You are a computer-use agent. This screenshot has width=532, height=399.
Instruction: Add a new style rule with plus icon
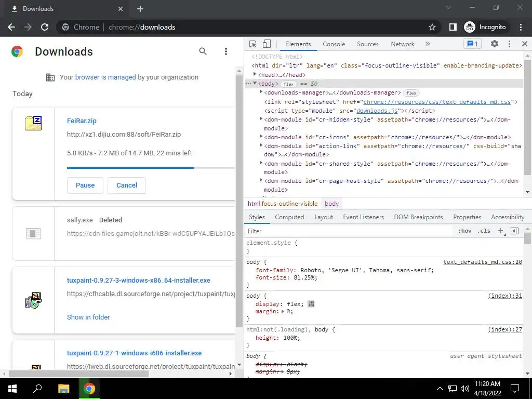tap(500, 231)
